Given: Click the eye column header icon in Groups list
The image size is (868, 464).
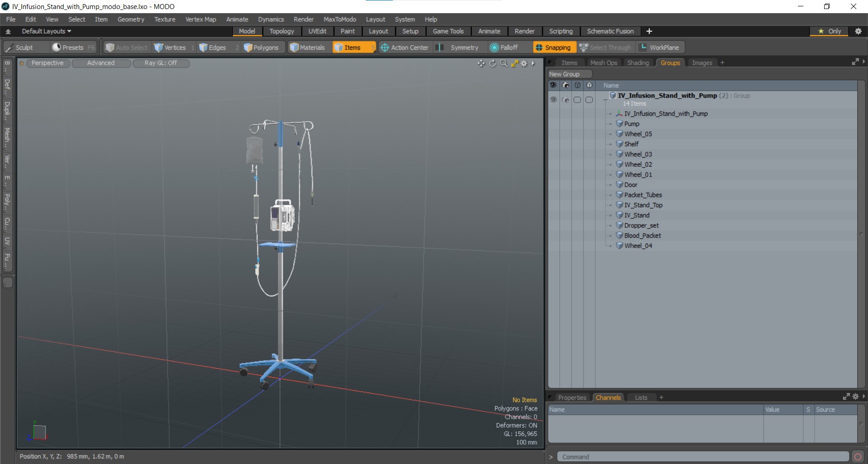Looking at the screenshot, I should coord(553,85).
